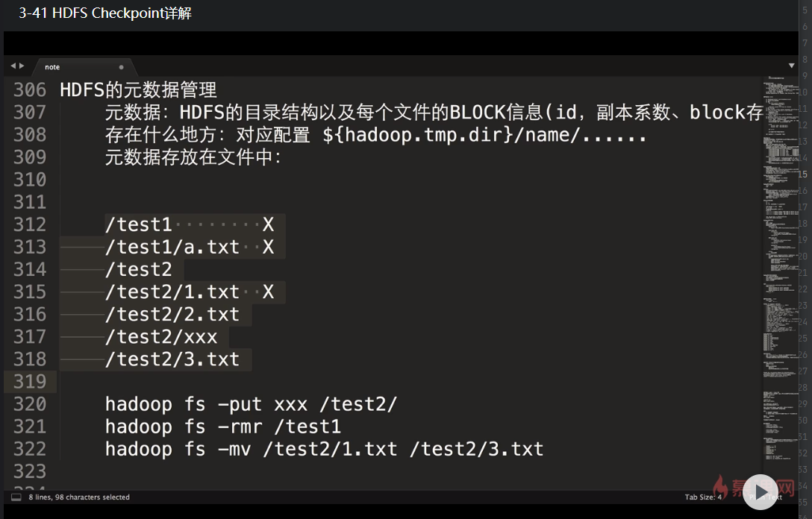Click line number 319 in gutter
The height and width of the screenshot is (519, 812).
point(30,382)
